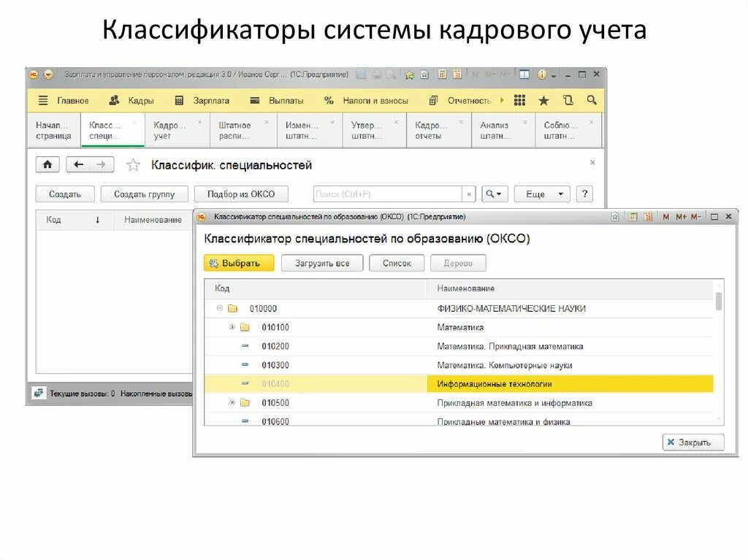Click the favorites document icon in main title bar
Image resolution: width=748 pixels, height=560 pixels.
424,75
